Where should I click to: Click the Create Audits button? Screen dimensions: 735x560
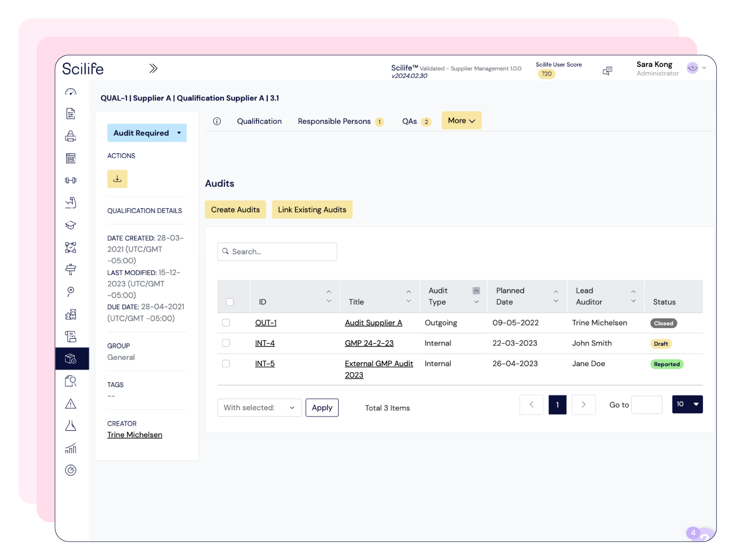[235, 209]
